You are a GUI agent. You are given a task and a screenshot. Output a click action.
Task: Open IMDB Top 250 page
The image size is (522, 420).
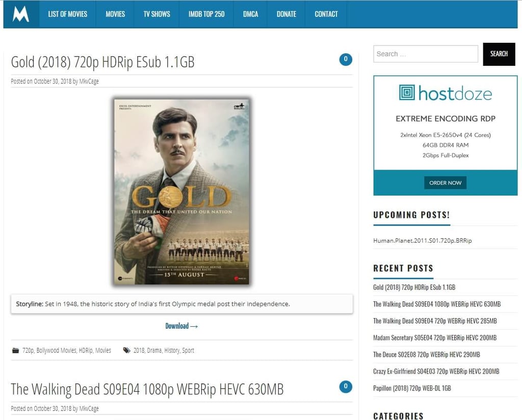tap(206, 14)
